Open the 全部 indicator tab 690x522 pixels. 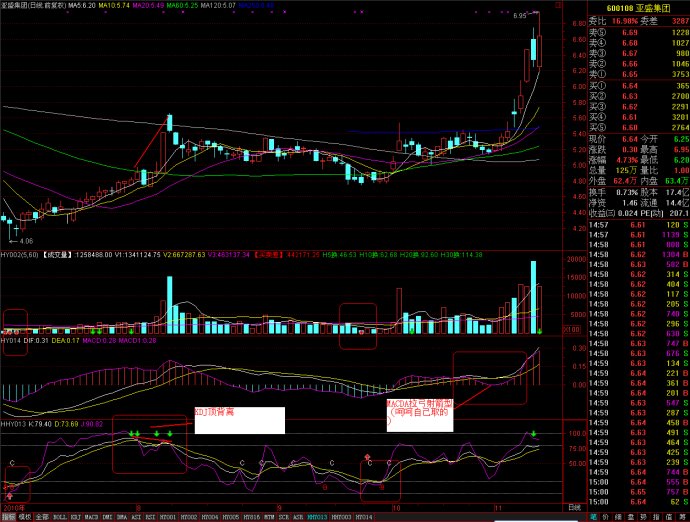[x=42, y=517]
